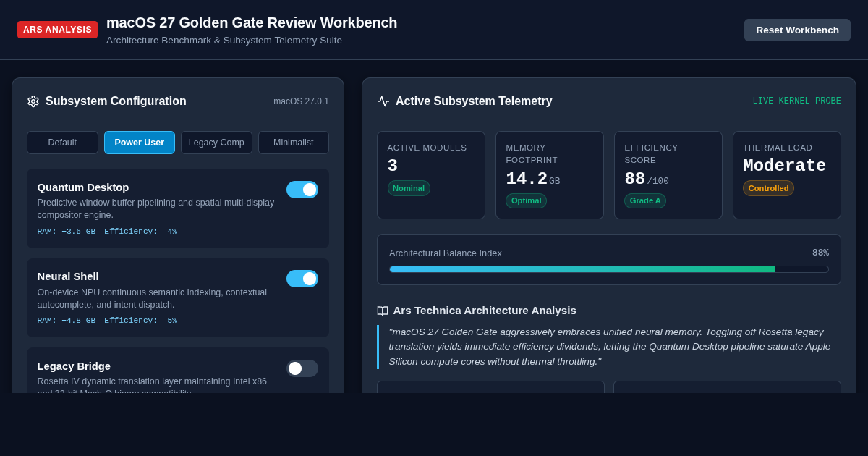Image resolution: width=868 pixels, height=456 pixels.
Task: Click the LIVE KERNEL PROBE label
Action: point(796,101)
